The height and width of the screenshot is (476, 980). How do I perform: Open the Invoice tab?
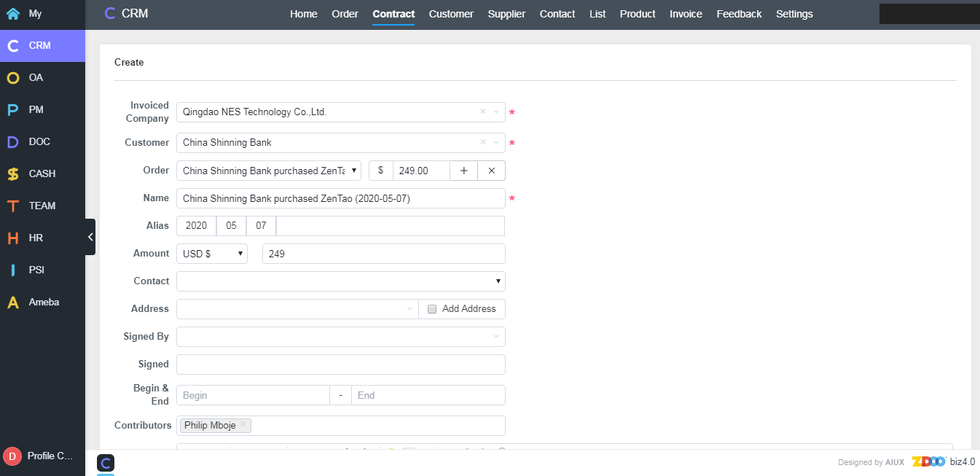[686, 14]
